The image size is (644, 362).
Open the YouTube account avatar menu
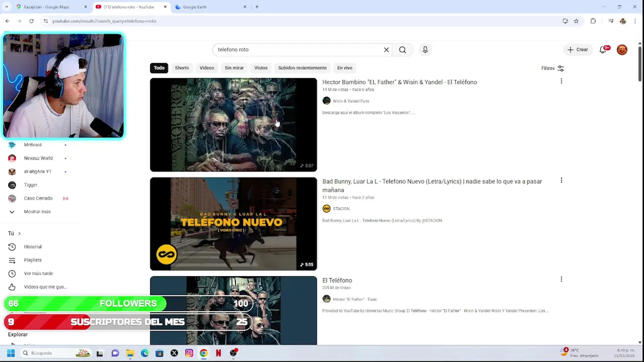click(622, 50)
